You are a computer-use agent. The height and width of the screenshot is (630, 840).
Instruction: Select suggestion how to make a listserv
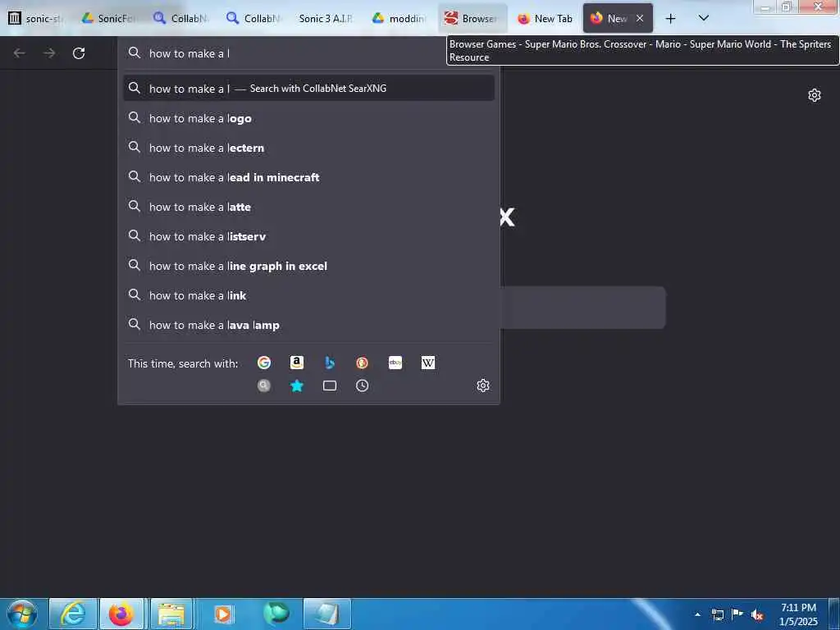pyautogui.click(x=308, y=236)
